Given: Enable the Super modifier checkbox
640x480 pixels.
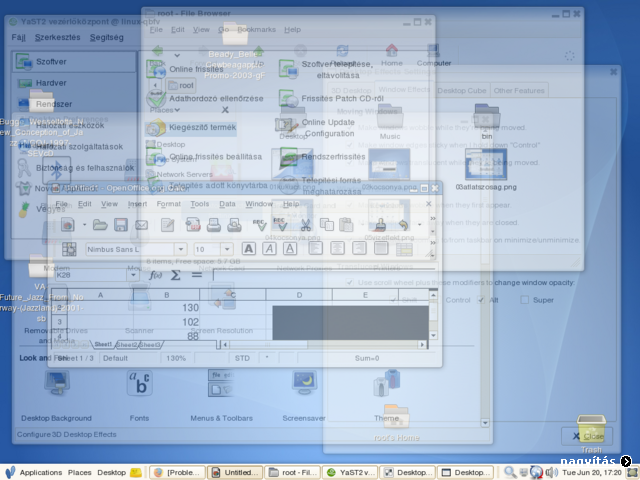Looking at the screenshot, I should click(523, 300).
